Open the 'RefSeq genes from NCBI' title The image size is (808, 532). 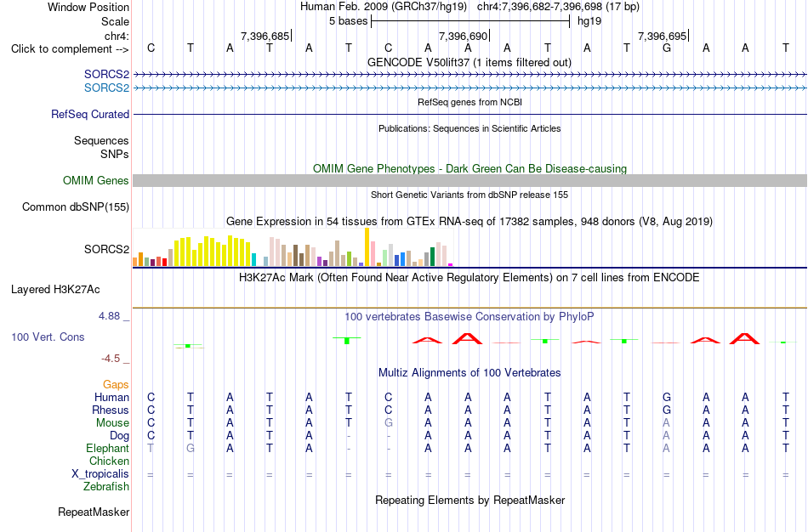click(469, 102)
